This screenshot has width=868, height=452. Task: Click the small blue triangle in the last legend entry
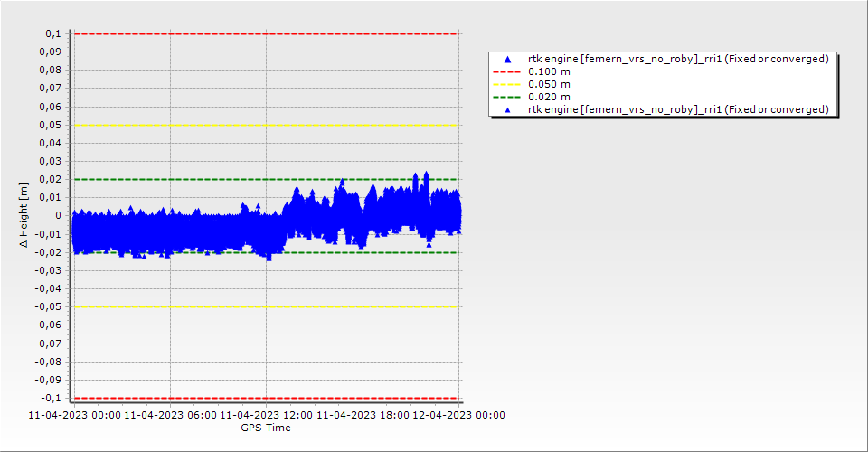tap(507, 109)
